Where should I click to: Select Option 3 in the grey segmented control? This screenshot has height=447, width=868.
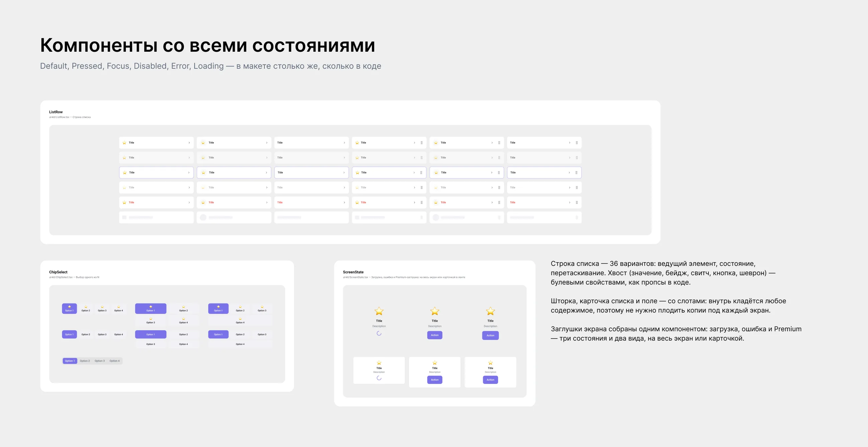coord(100,361)
